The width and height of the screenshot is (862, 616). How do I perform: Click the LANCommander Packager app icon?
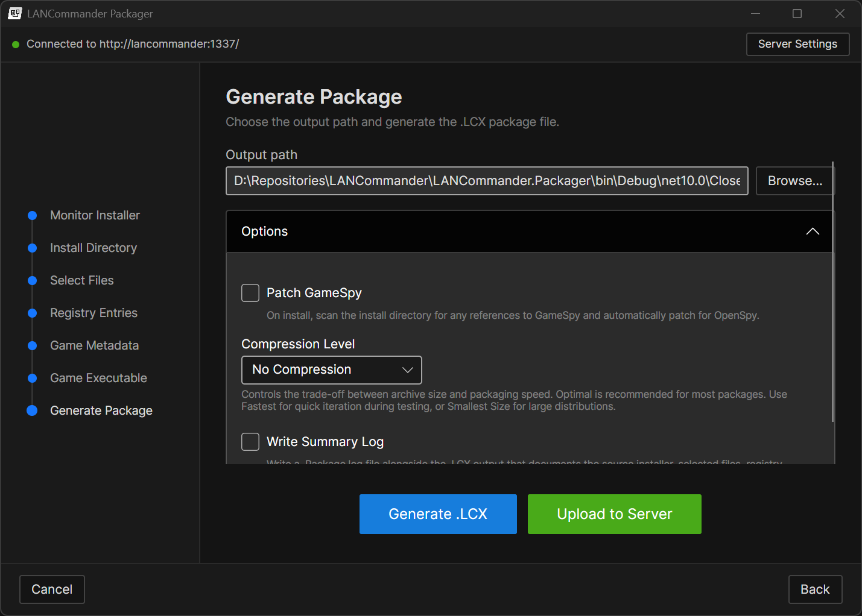click(x=15, y=13)
